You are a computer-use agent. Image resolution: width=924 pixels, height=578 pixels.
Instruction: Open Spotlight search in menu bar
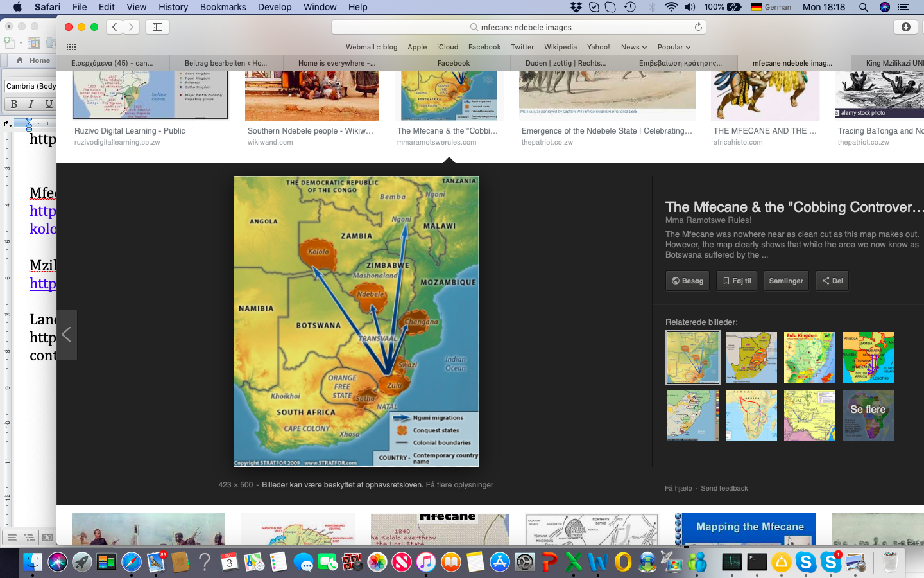coord(864,7)
